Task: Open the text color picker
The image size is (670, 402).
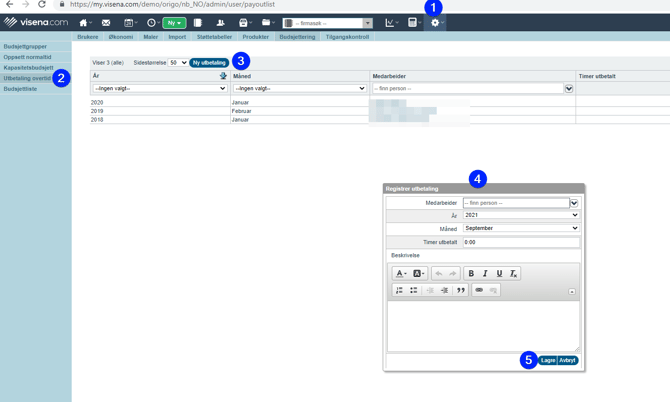Action: click(400, 273)
